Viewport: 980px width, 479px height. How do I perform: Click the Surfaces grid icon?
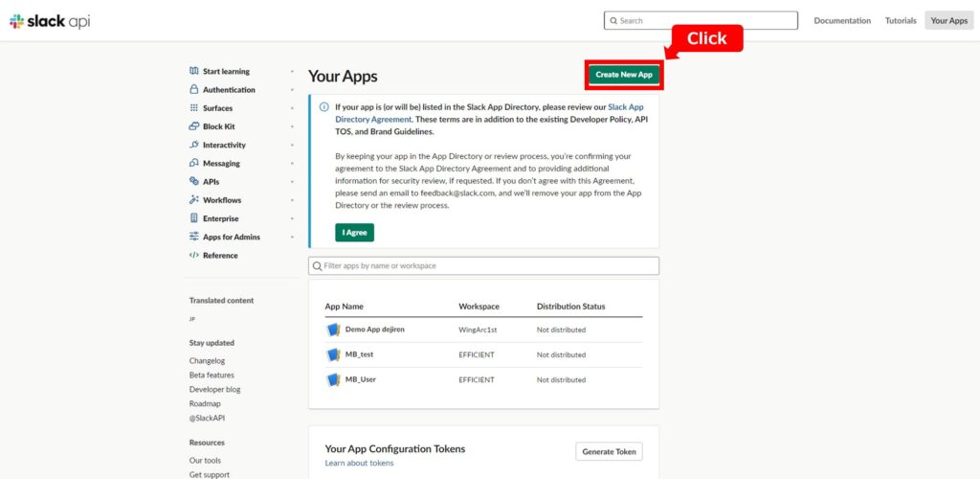point(193,108)
